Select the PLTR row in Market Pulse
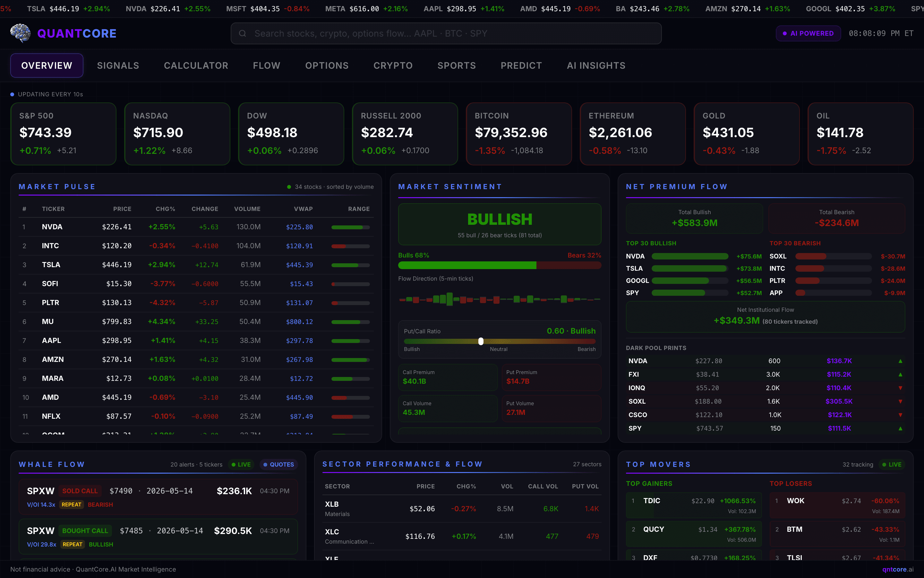Viewport: 924px width, 578px height. point(196,303)
